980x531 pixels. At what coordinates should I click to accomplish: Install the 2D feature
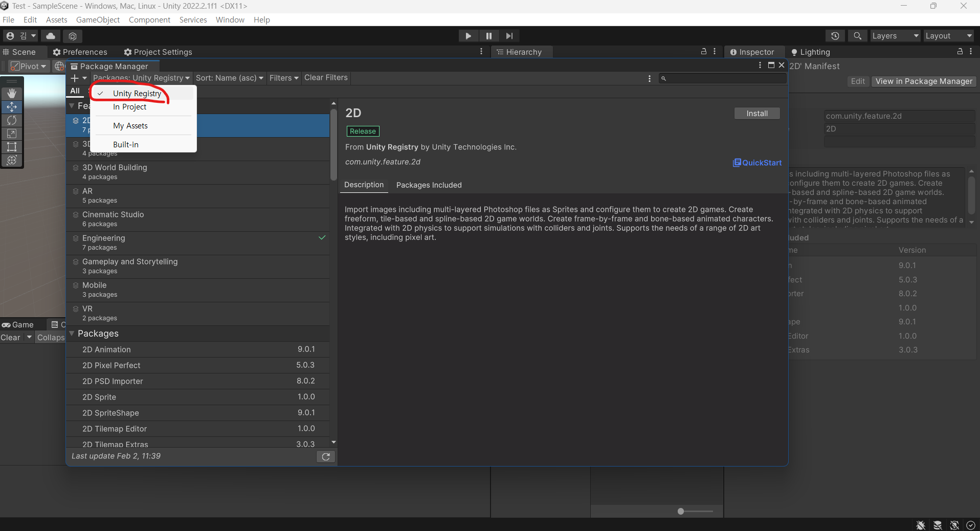(757, 114)
